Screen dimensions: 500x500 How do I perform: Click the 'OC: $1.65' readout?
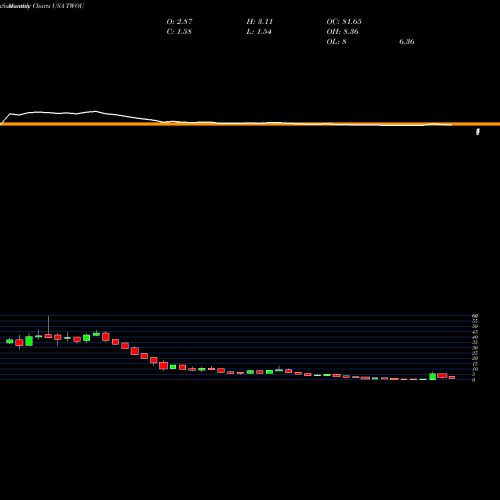(x=344, y=22)
